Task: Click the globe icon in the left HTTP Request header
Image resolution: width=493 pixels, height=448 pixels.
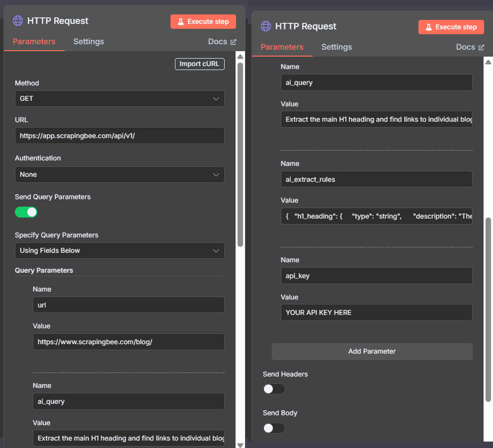Action: point(18,21)
